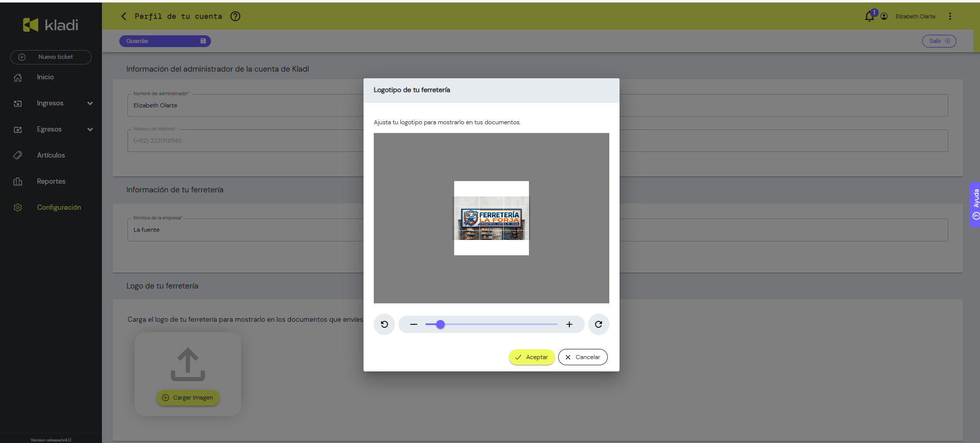The width and height of the screenshot is (980, 443).
Task: Rotate logo counterclockwise in the dialog
Action: [x=384, y=324]
